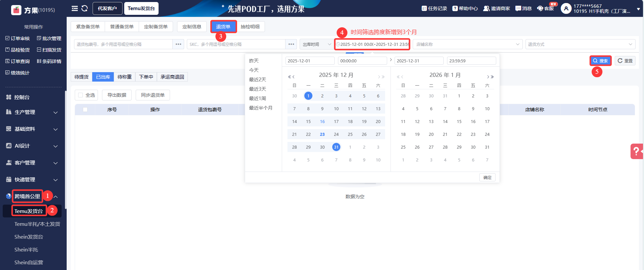Image resolution: width=644 pixels, height=270 pixels.
Task: Go to next month in January calendar
Action: [488, 77]
